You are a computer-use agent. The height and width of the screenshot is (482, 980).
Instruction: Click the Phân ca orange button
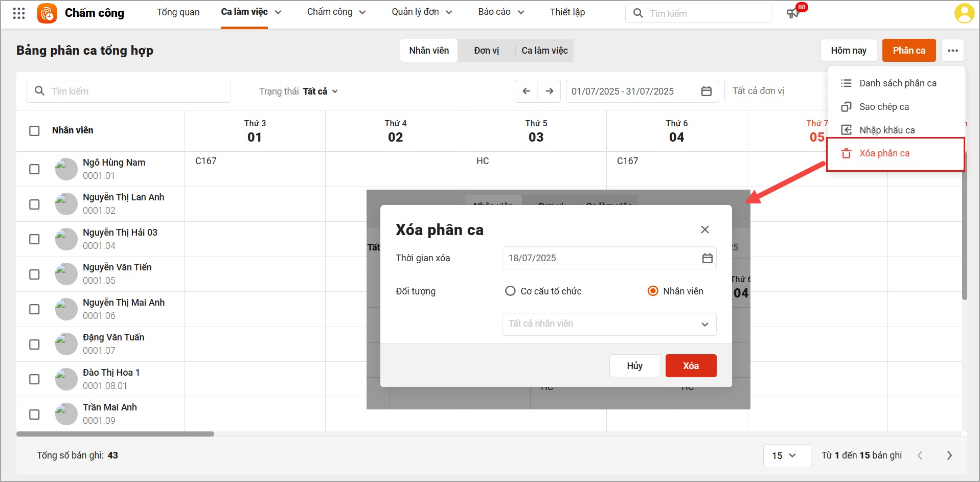tap(908, 51)
